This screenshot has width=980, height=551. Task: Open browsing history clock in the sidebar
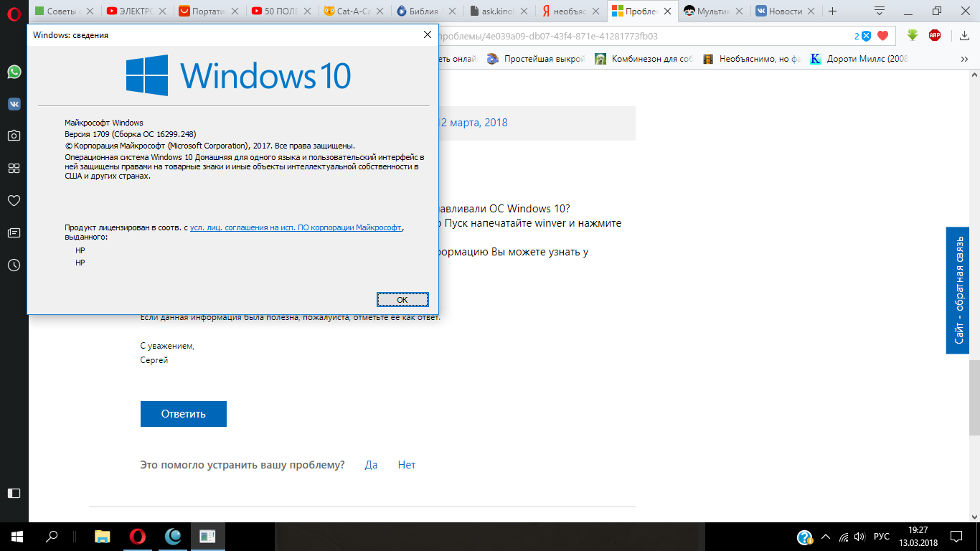(x=14, y=265)
